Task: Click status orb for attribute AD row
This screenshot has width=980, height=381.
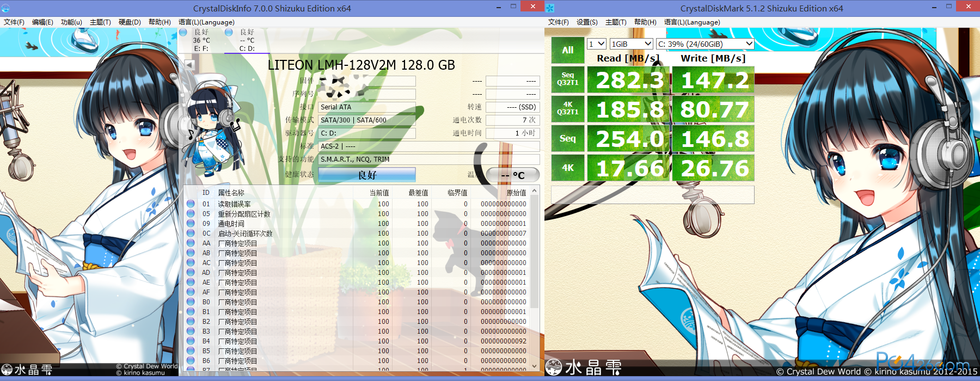Action: pos(191,272)
